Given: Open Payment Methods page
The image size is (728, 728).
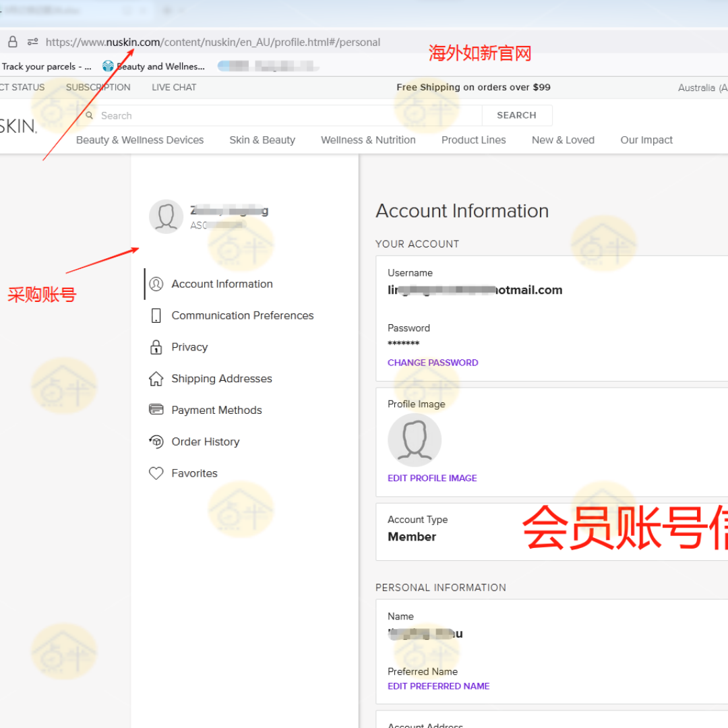Looking at the screenshot, I should pos(216,410).
